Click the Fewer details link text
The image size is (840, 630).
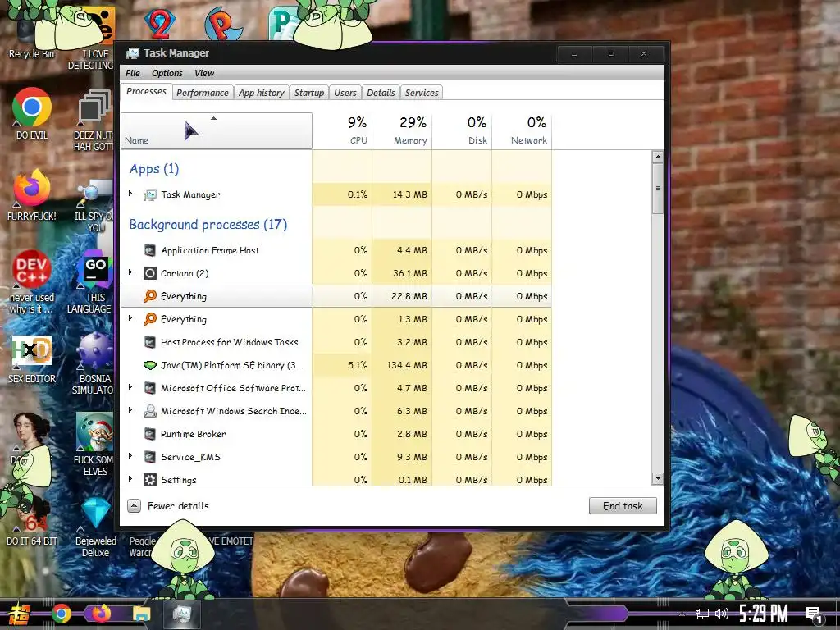coord(178,506)
